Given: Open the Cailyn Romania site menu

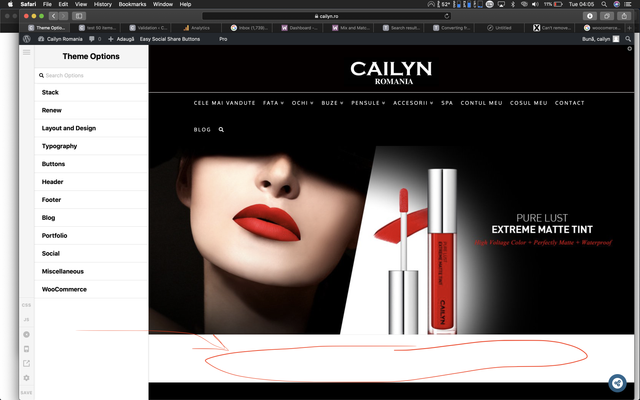Looking at the screenshot, I should (x=60, y=39).
